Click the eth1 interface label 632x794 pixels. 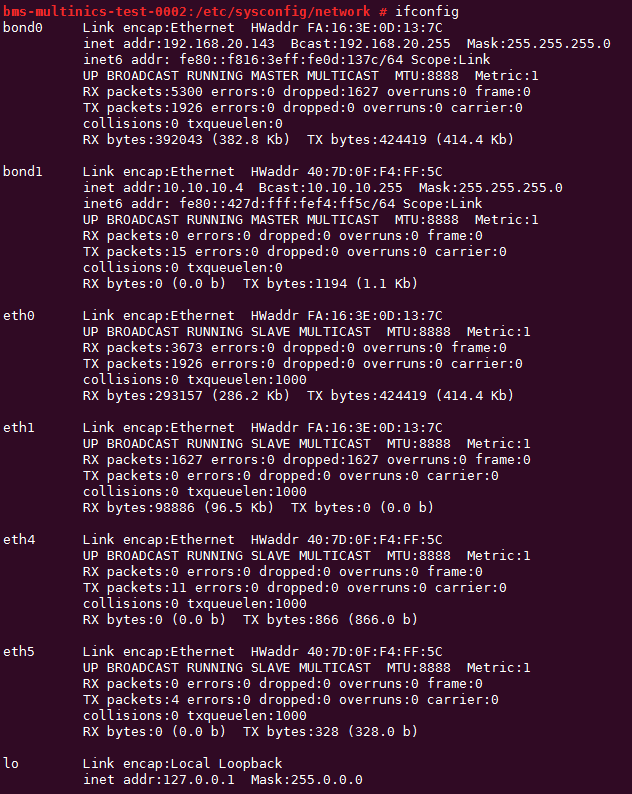[x=19, y=427]
